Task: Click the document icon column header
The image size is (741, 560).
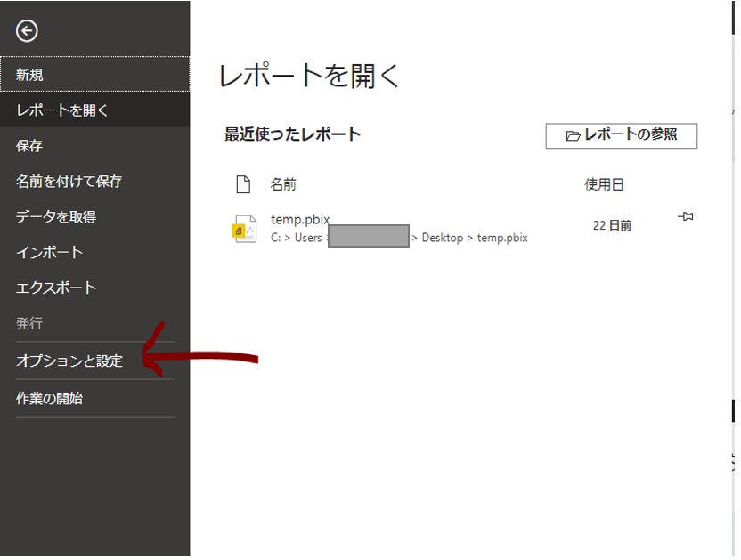Action: 243,184
